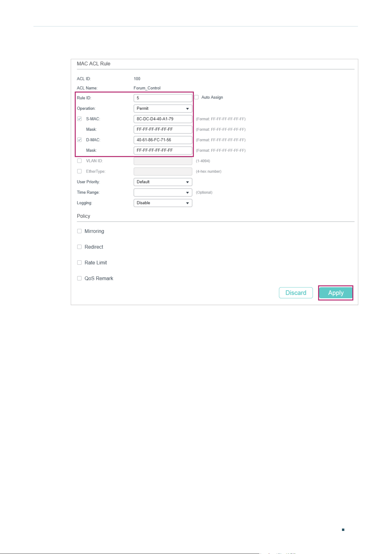Open the Operation dropdown showing Permit
This screenshot has height=554, width=392.
click(x=163, y=108)
